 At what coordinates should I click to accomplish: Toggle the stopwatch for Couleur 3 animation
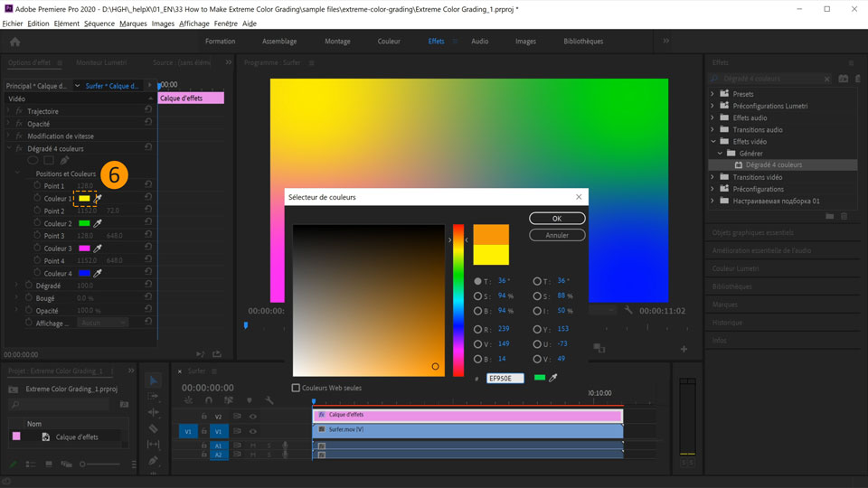click(x=37, y=249)
